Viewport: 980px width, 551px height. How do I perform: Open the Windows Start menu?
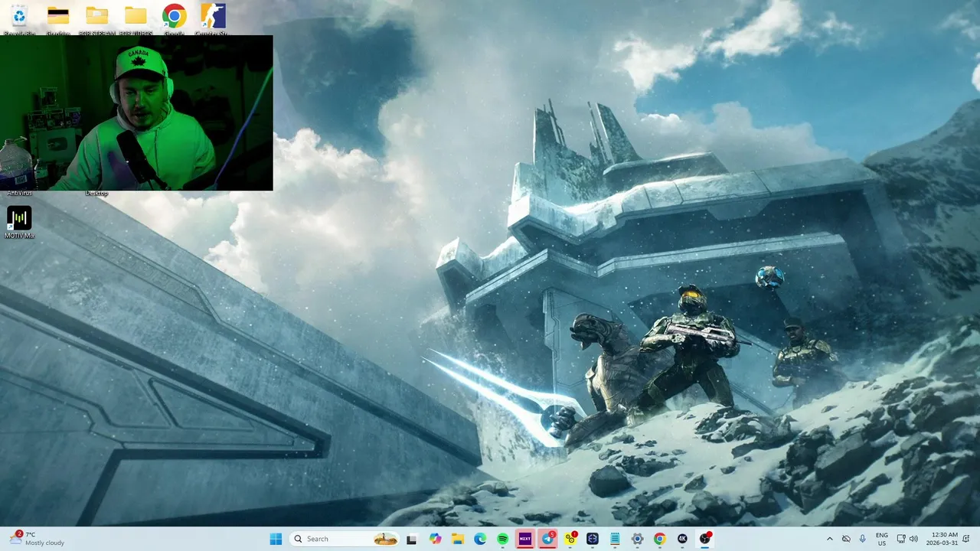[x=276, y=539]
